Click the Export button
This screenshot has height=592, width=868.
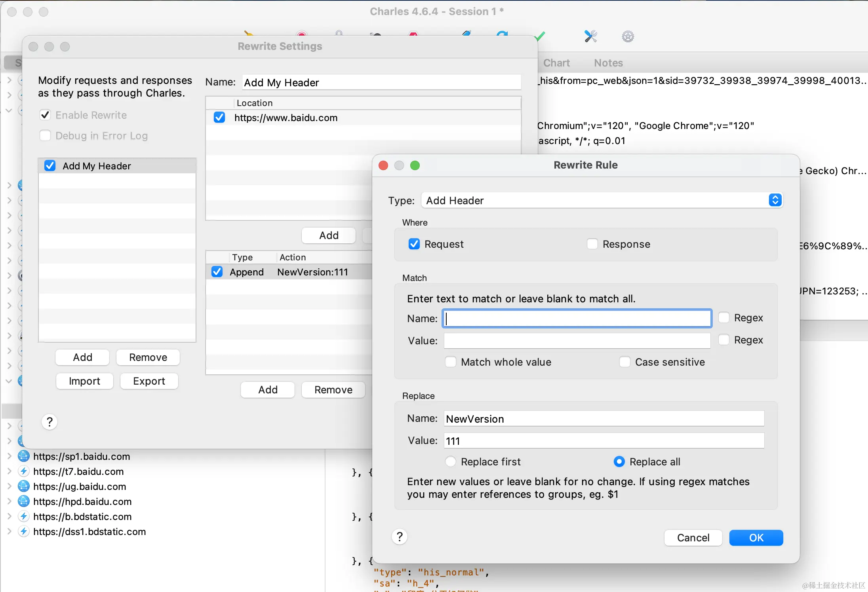click(149, 381)
